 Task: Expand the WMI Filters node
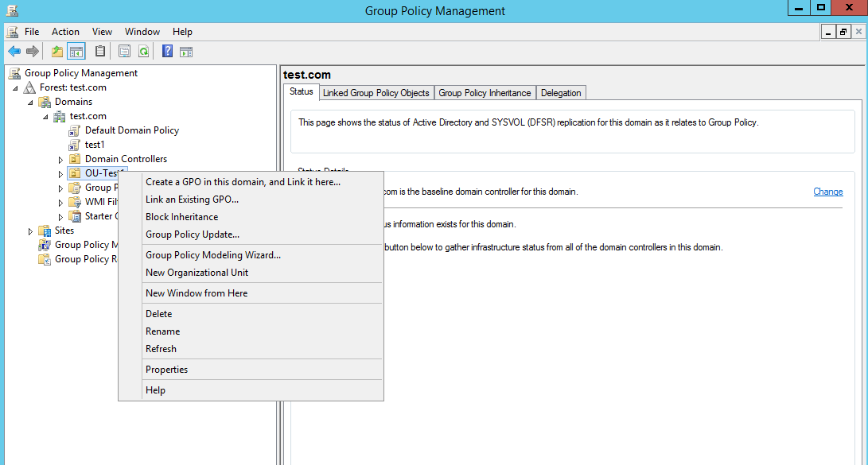60,203
